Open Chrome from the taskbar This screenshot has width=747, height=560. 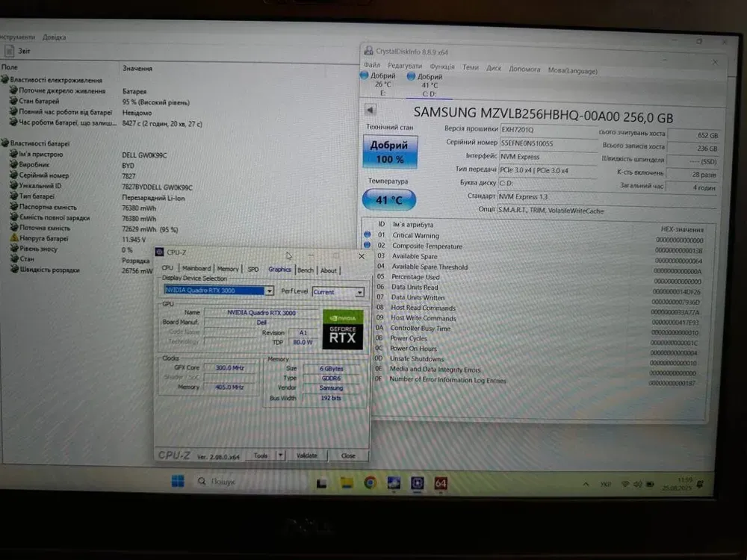[x=371, y=482]
